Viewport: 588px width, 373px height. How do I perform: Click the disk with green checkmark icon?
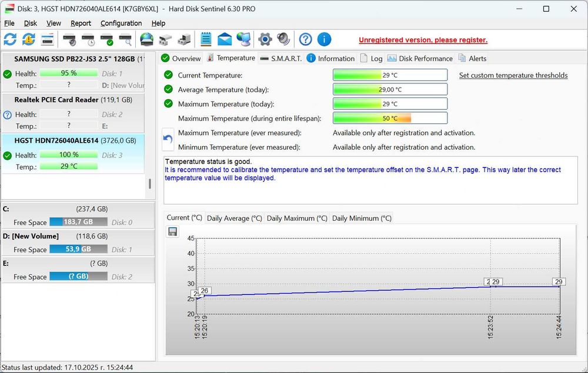click(107, 40)
